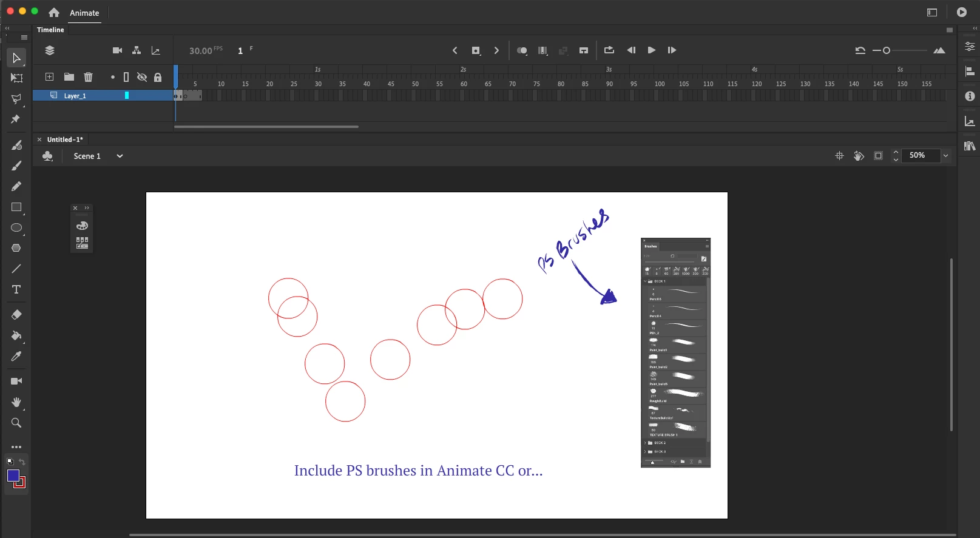Create a new layer folder
Viewport: 980px width, 538px height.
(69, 77)
